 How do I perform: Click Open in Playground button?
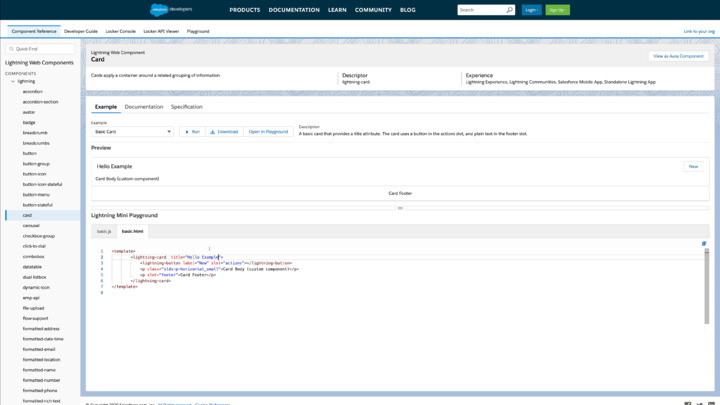click(x=268, y=132)
